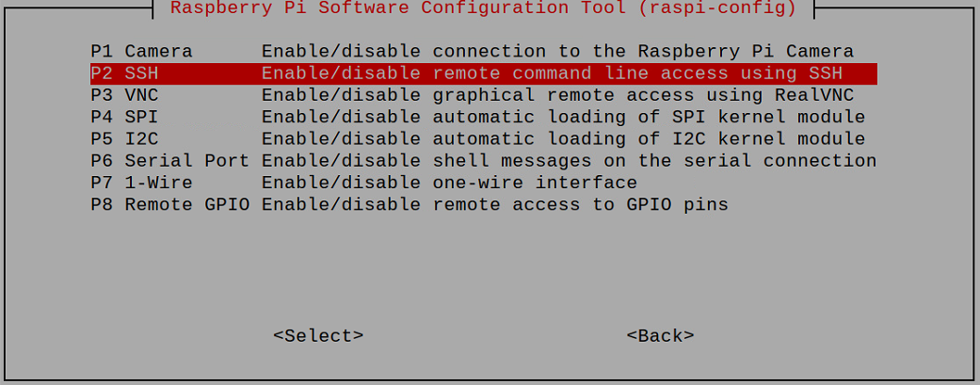Click the shell messages serial connection description
Viewport: 980px width, 385px height.
point(569,161)
